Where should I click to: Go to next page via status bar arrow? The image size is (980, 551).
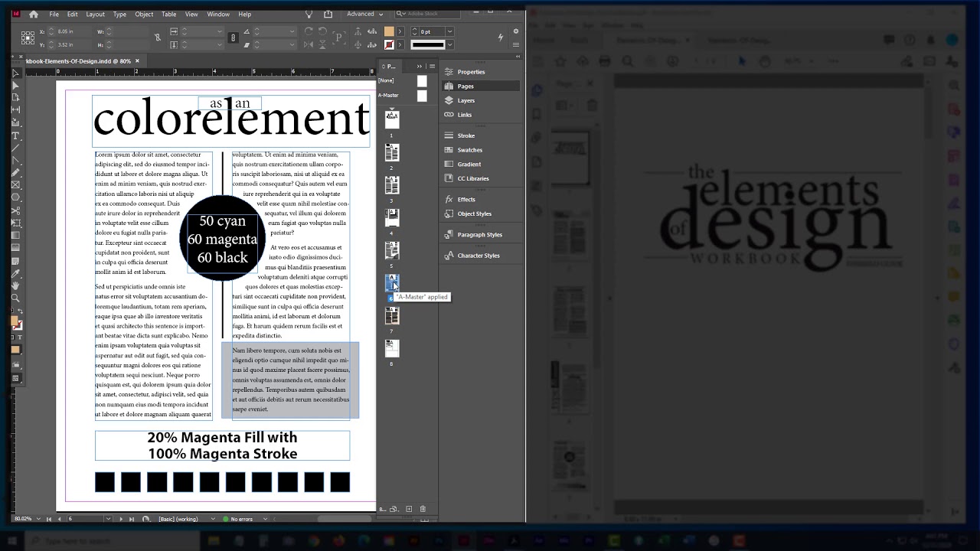tap(120, 519)
